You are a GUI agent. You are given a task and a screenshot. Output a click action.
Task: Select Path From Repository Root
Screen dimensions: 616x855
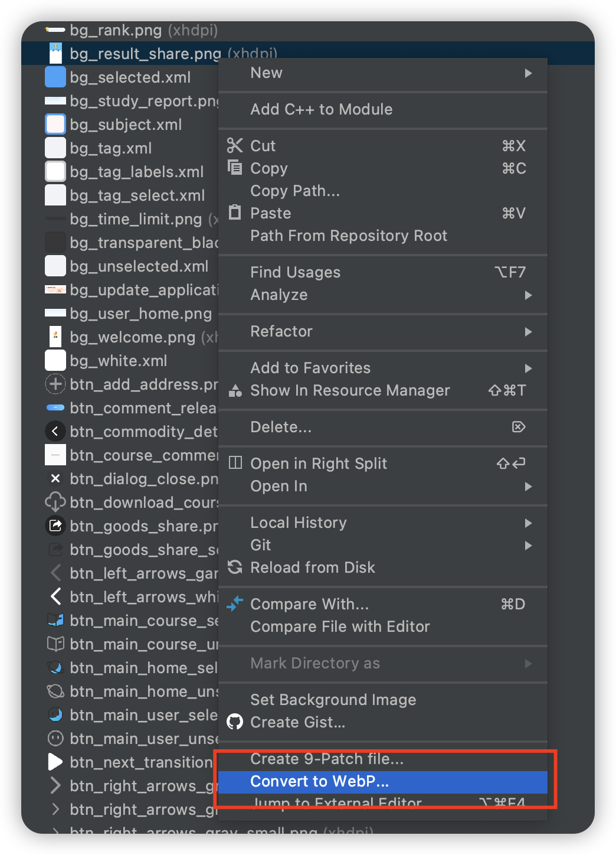click(x=383, y=236)
